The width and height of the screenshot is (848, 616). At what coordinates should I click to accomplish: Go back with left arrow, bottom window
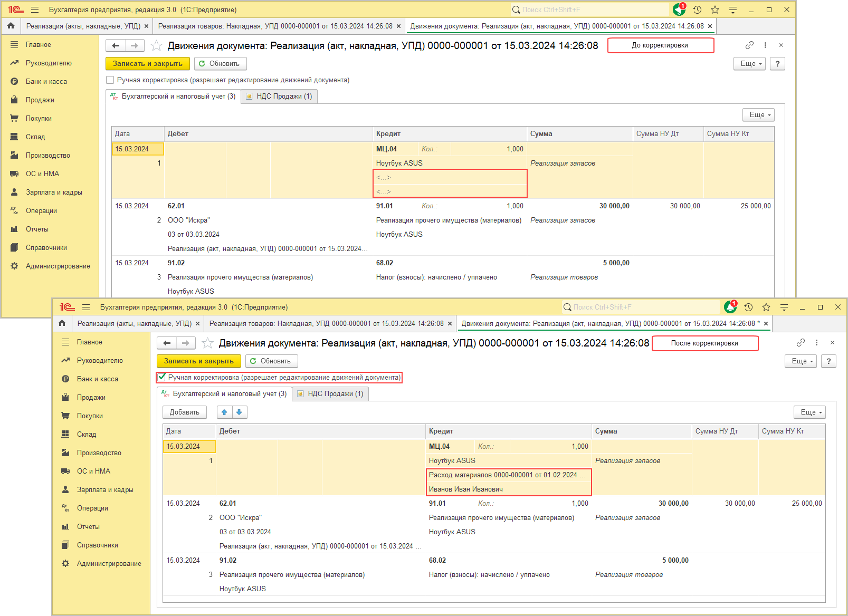pyautogui.click(x=167, y=343)
